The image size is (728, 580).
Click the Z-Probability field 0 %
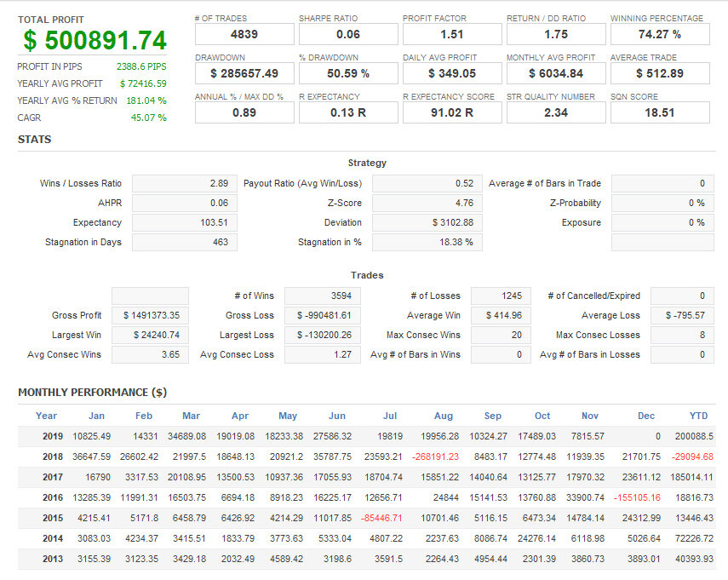tap(662, 203)
